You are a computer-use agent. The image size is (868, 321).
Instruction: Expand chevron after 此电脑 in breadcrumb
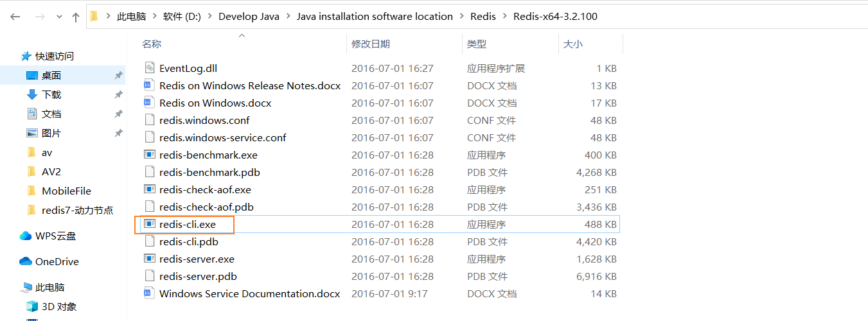154,16
